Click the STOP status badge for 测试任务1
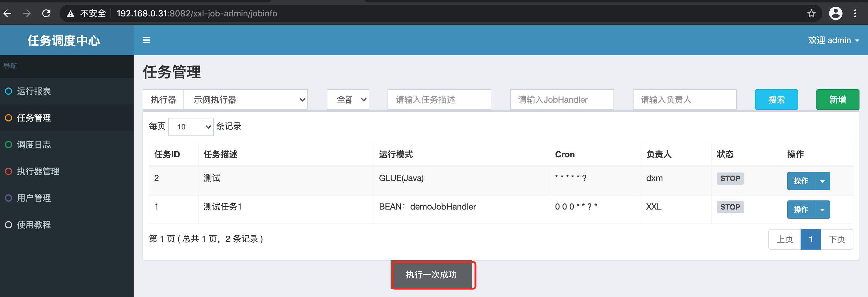The image size is (868, 297). [730, 207]
